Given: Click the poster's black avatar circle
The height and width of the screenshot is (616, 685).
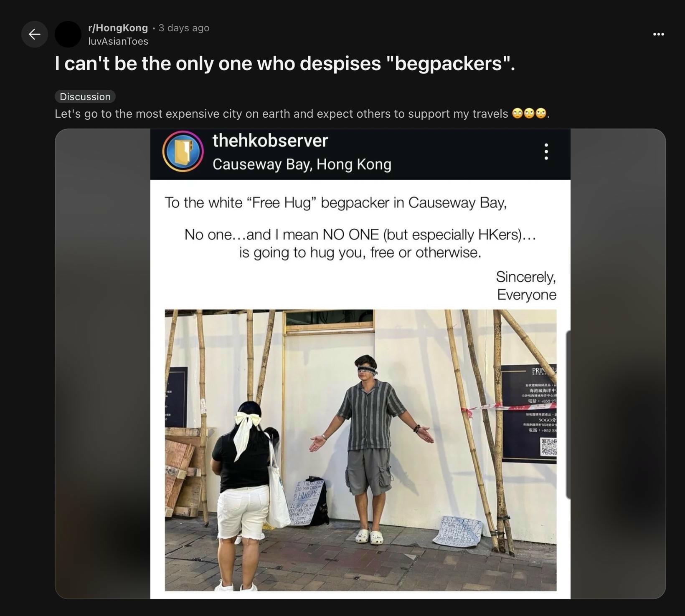Looking at the screenshot, I should click(x=68, y=34).
